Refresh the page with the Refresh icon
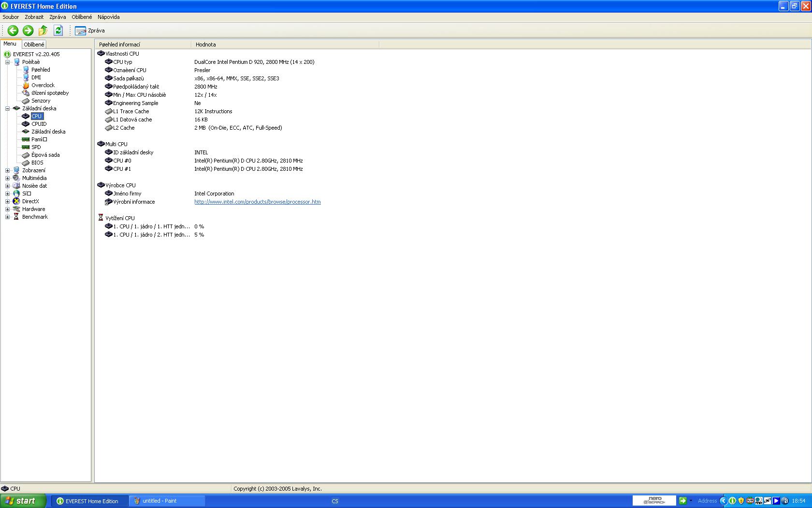 [58, 30]
